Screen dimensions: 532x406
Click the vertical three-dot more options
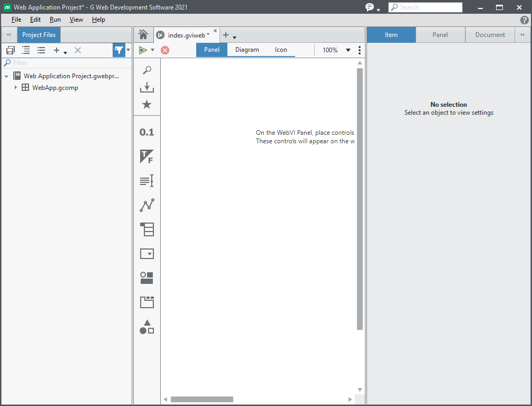[x=360, y=50]
